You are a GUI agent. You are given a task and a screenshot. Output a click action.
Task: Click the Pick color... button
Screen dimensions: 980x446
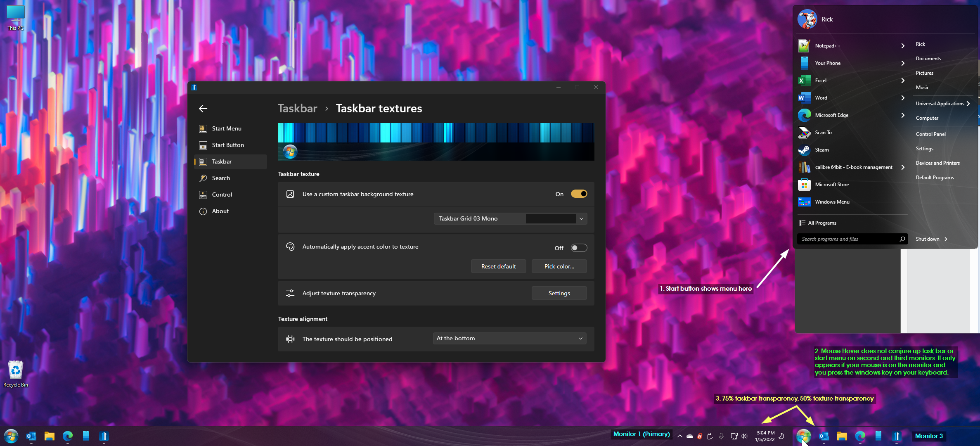point(559,266)
